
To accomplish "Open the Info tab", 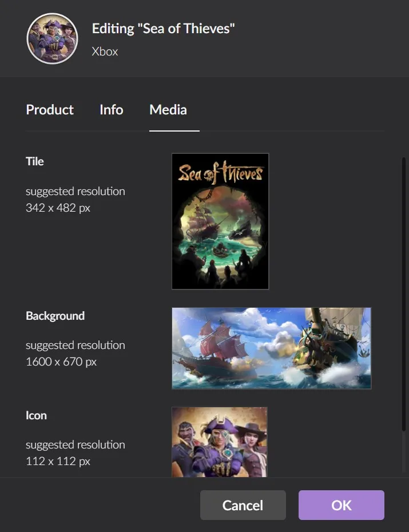I will tap(111, 110).
